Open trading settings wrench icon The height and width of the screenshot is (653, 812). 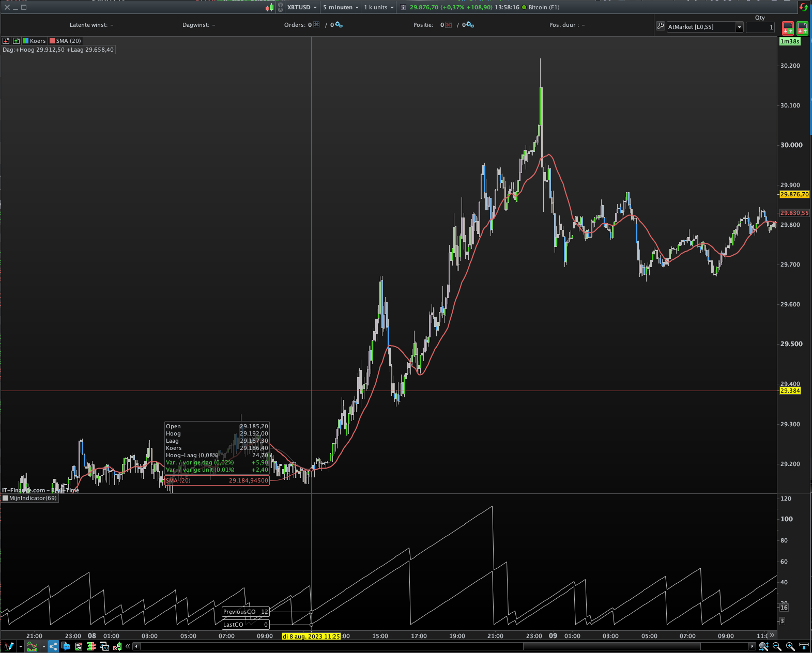click(660, 26)
